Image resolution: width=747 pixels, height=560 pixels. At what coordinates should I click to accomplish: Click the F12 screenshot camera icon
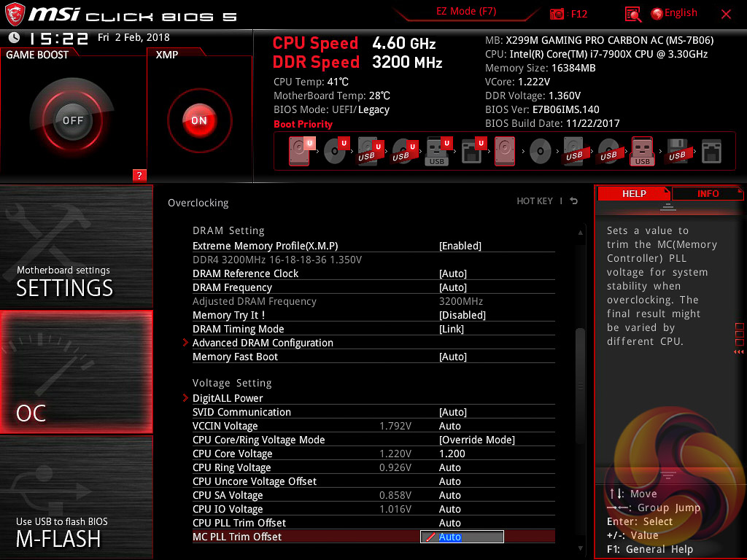coord(557,14)
